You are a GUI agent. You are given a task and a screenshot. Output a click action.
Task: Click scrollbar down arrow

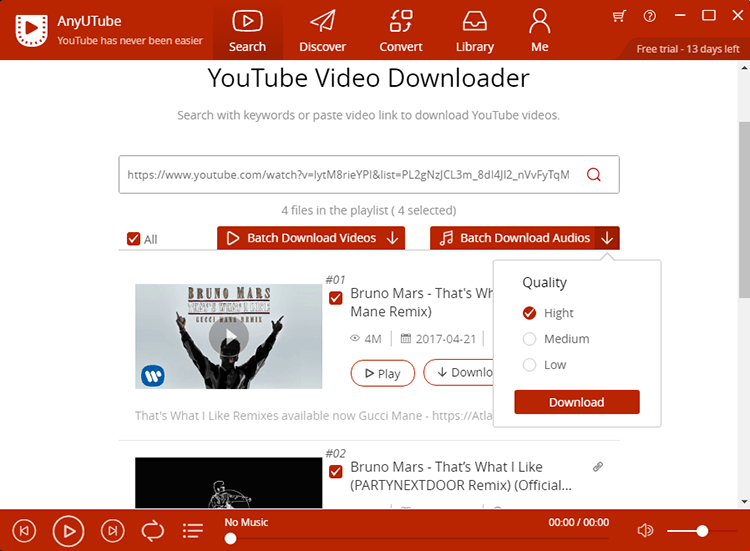[744, 502]
